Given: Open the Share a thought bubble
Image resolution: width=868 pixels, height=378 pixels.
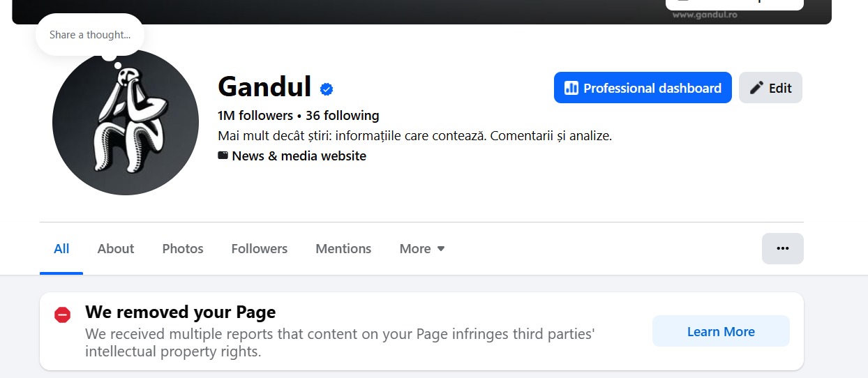Looking at the screenshot, I should [90, 35].
